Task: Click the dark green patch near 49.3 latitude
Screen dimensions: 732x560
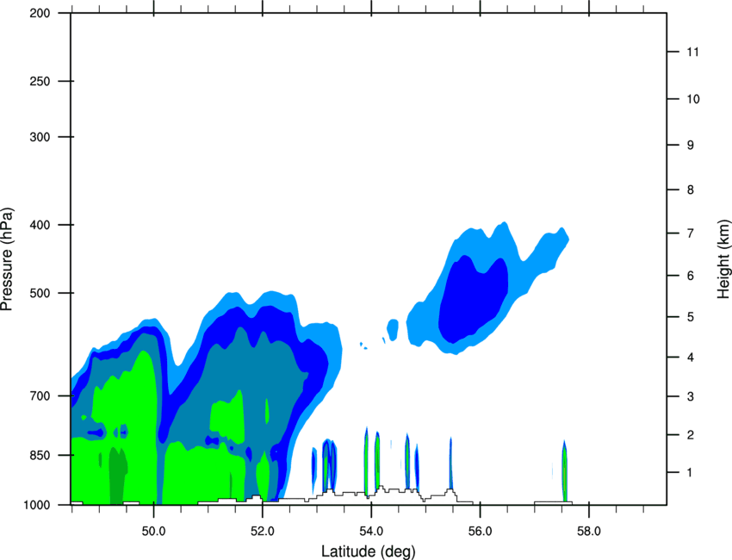Action: coord(118,476)
